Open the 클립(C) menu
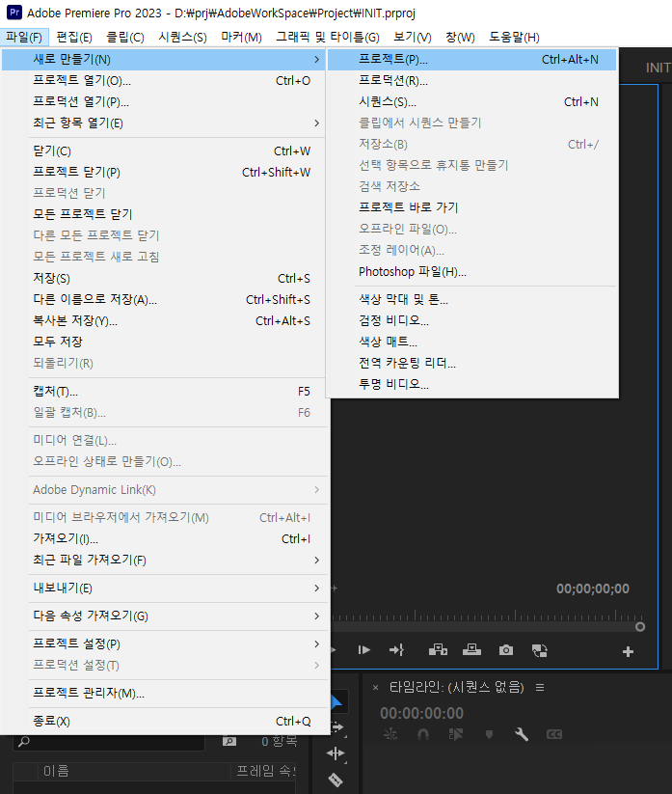This screenshot has width=672, height=794. click(125, 38)
